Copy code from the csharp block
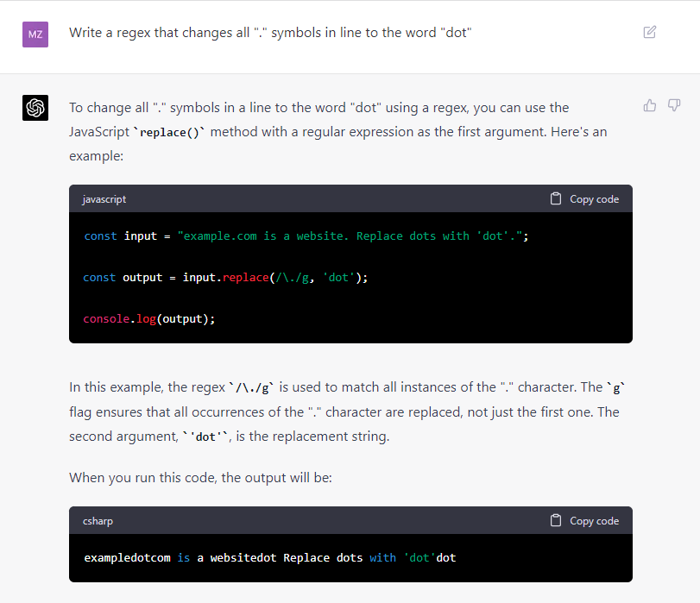Screen dimensions: 700x603 [x=584, y=521]
